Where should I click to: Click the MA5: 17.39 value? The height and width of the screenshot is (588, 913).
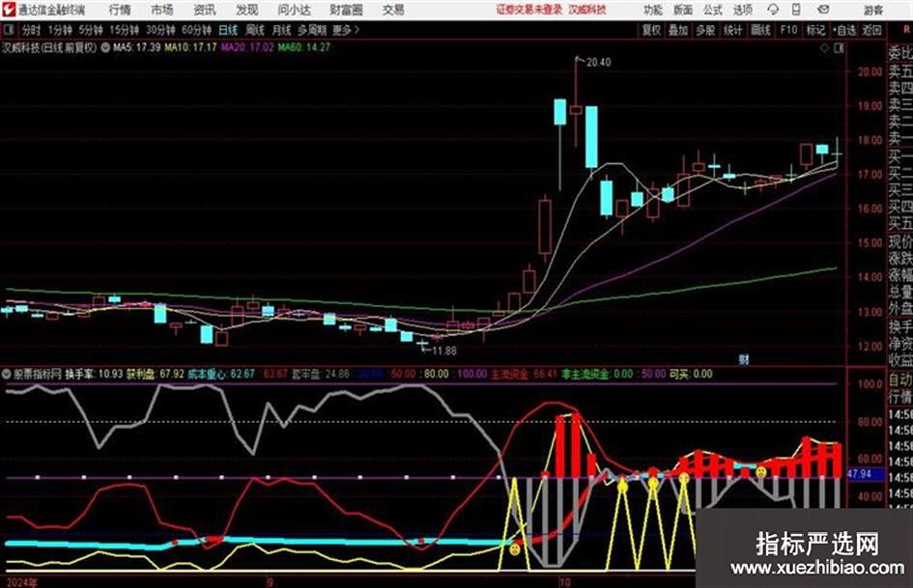137,47
